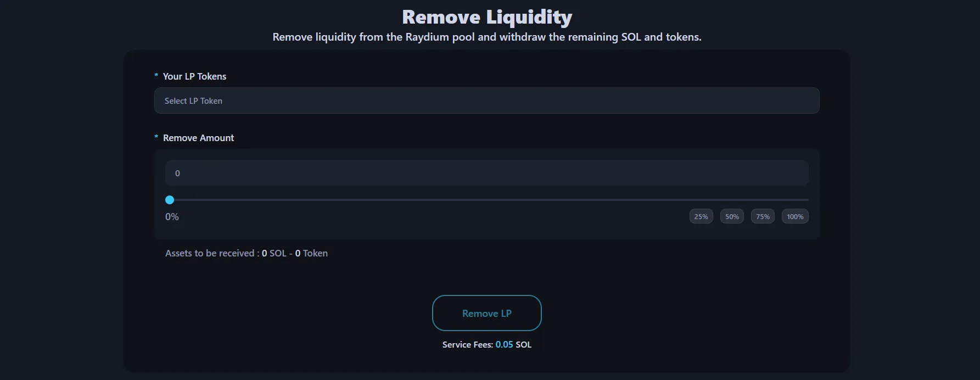Click the slider thumb at 0%
This screenshot has height=380, width=980.
point(170,200)
